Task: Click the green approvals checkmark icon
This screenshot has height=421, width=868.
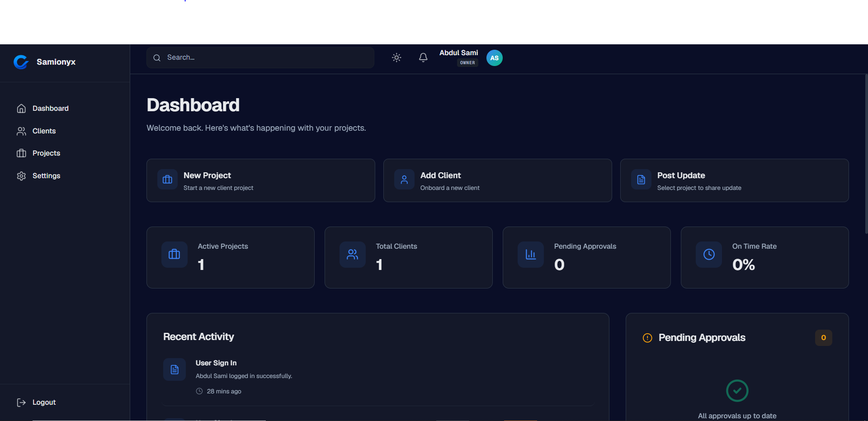Action: 737,391
